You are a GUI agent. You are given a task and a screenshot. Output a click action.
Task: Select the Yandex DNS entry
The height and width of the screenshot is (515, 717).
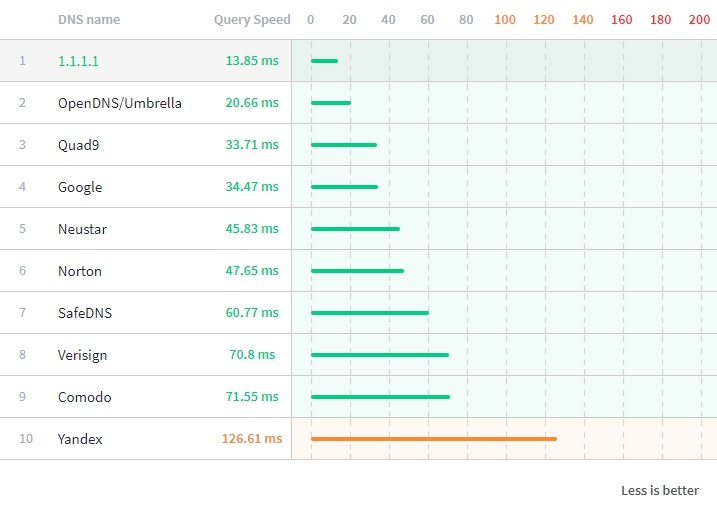(80, 439)
